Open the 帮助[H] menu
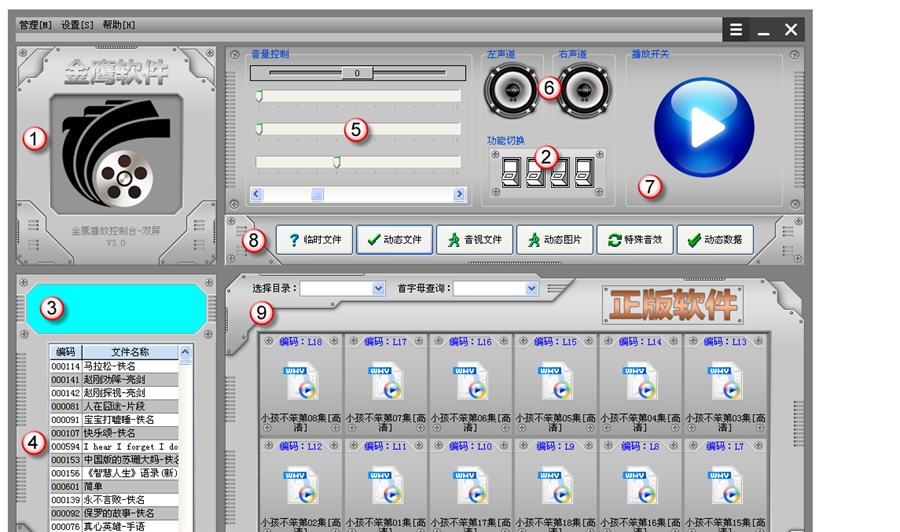 point(119,25)
